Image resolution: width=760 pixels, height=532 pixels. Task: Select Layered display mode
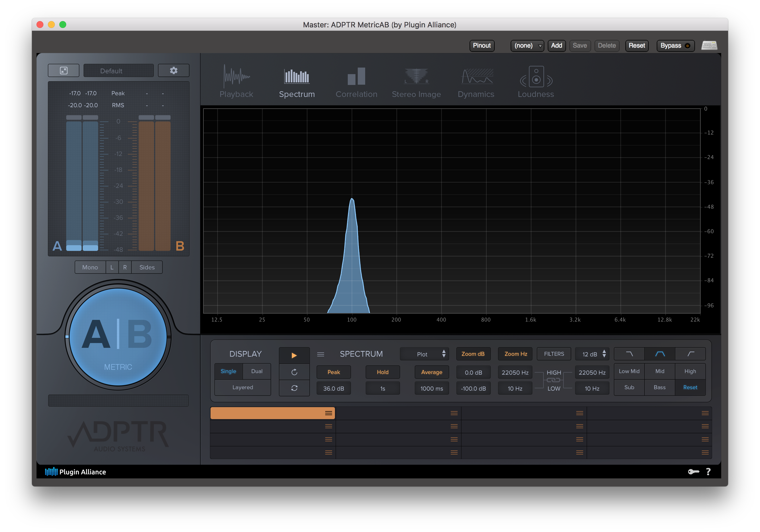pos(242,387)
